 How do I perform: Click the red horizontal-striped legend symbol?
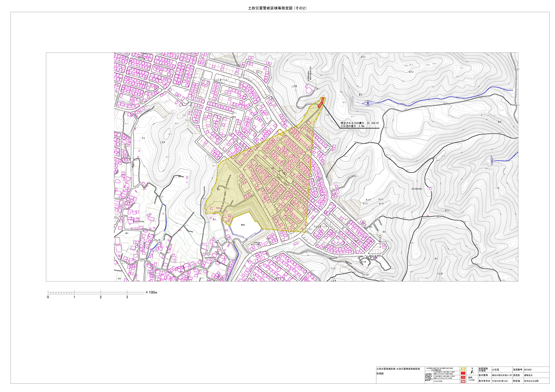point(463,382)
